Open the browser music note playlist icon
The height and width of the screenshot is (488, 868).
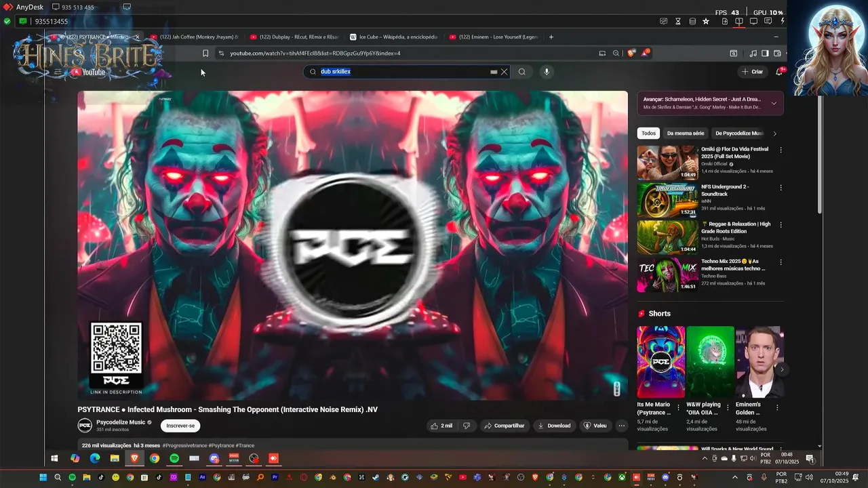point(753,54)
